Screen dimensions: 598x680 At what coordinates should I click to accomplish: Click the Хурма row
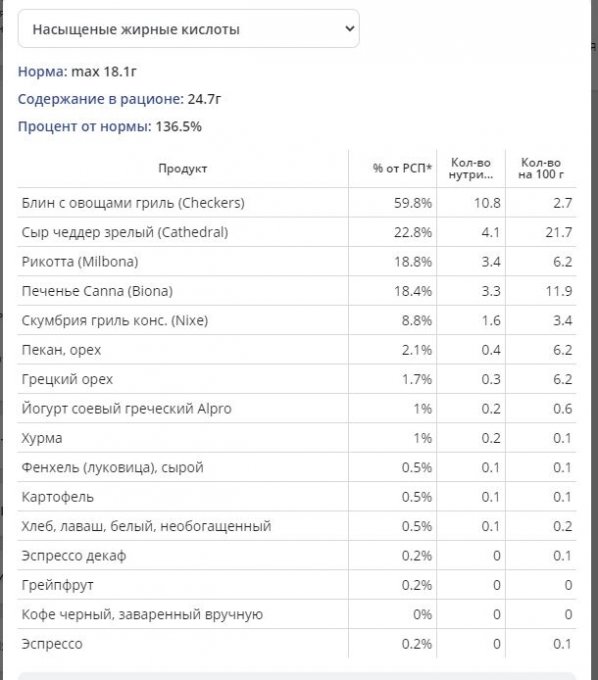click(297, 438)
